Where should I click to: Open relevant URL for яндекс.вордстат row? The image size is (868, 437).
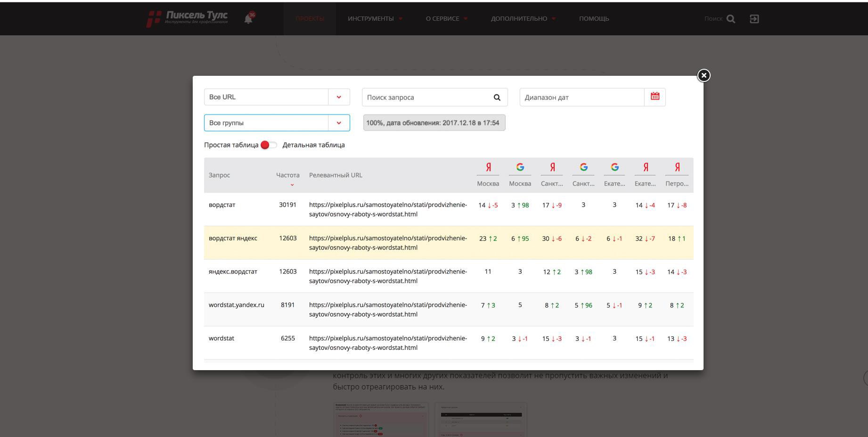point(388,276)
